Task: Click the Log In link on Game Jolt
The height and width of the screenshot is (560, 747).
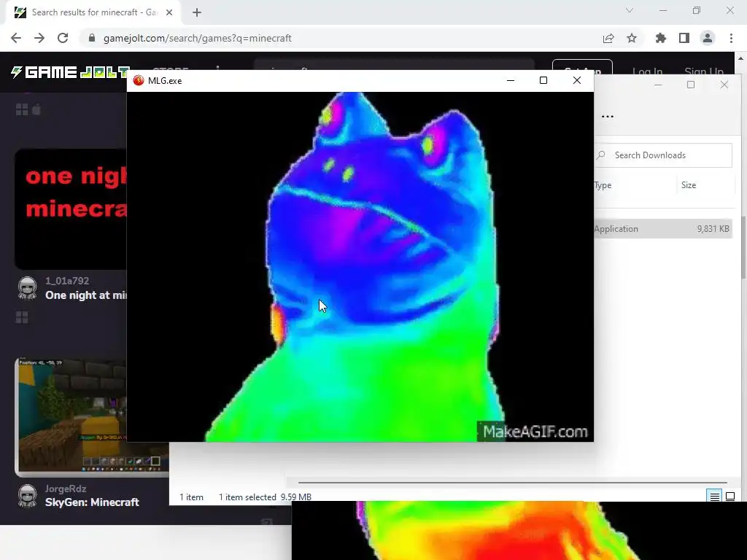Action: [648, 71]
